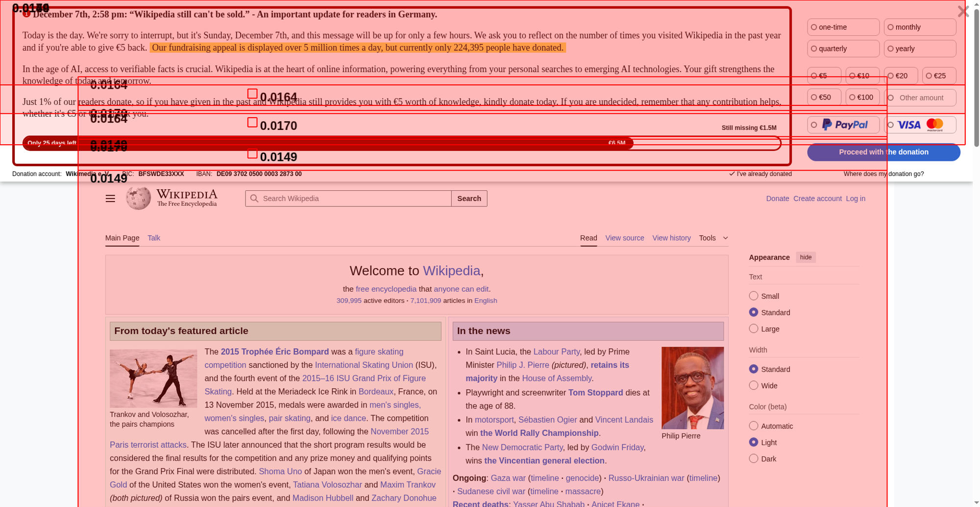Select Dark color mode
The image size is (980, 507).
tap(754, 459)
